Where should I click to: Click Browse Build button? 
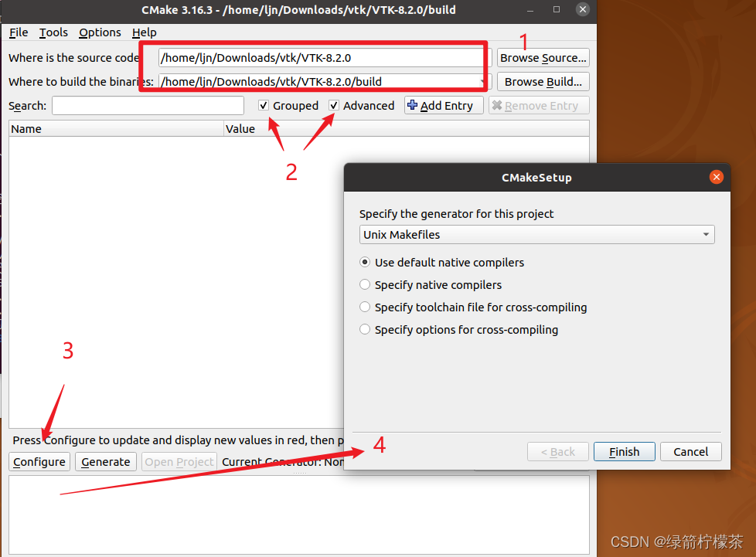543,82
